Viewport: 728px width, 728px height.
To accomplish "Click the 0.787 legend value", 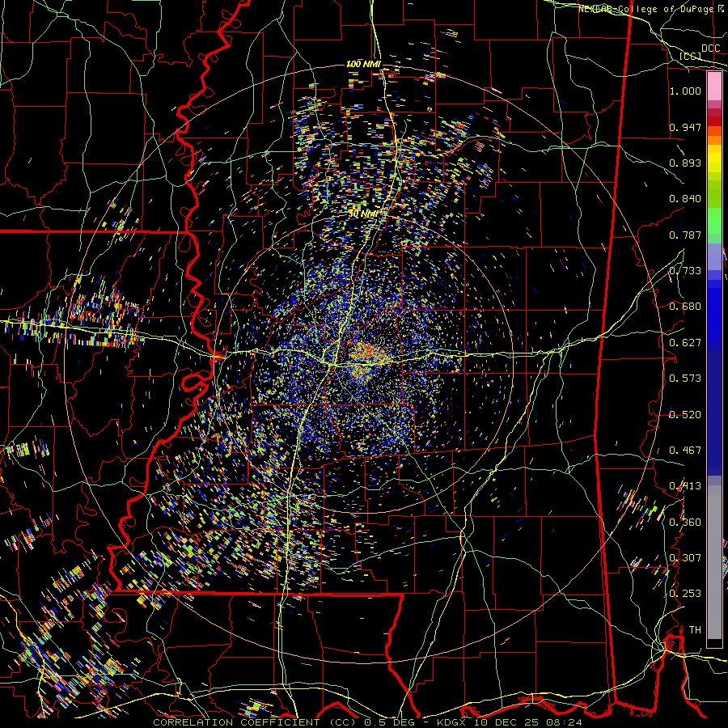I will (x=685, y=235).
